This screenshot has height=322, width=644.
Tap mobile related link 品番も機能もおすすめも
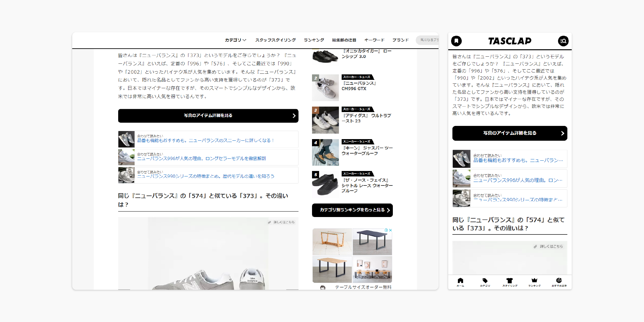click(518, 160)
